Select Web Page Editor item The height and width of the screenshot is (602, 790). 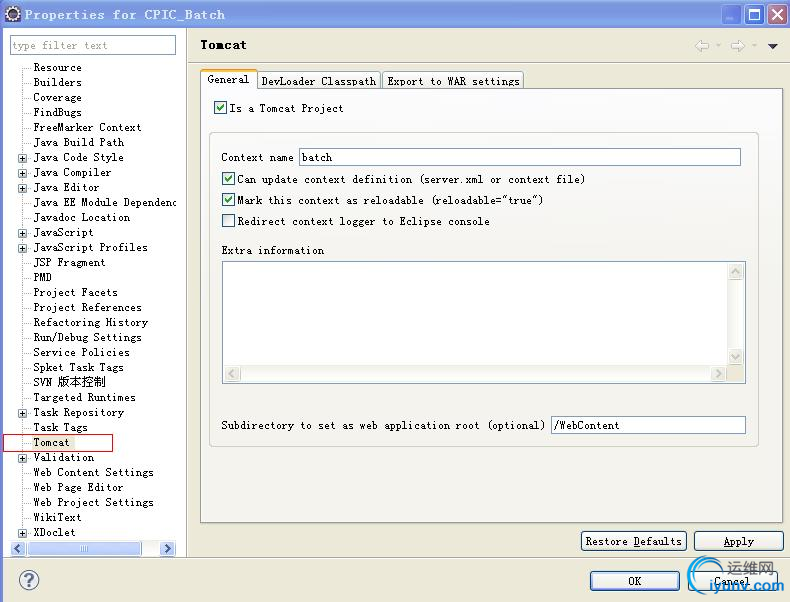(x=79, y=487)
